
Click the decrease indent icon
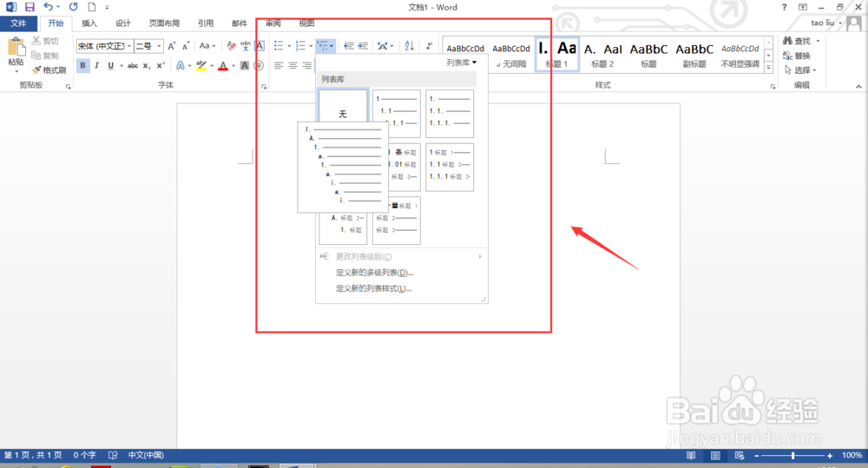click(x=348, y=46)
